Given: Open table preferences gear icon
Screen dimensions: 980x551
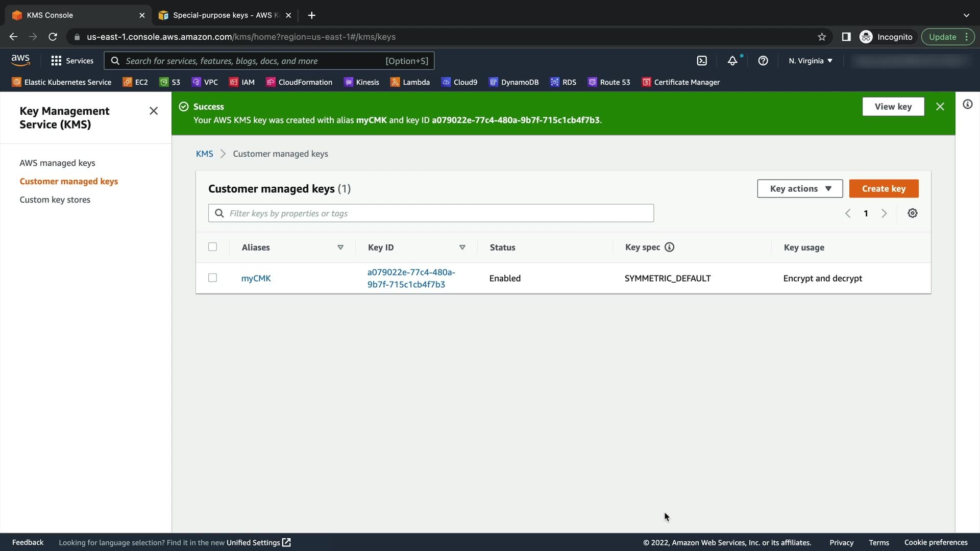Looking at the screenshot, I should click(913, 213).
